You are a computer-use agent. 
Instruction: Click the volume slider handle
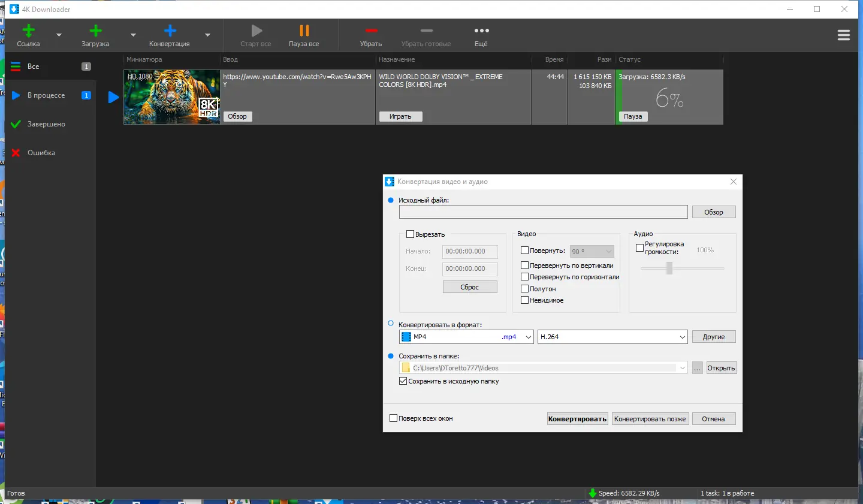(669, 268)
